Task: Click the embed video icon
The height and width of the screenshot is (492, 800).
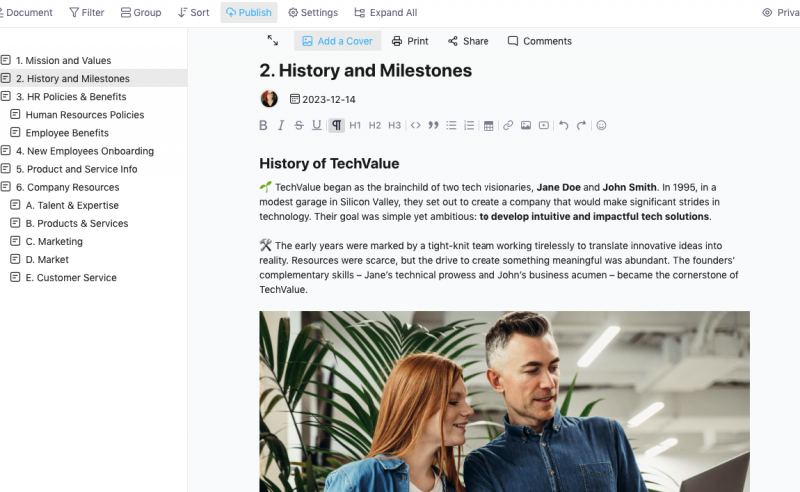Action: click(x=544, y=126)
